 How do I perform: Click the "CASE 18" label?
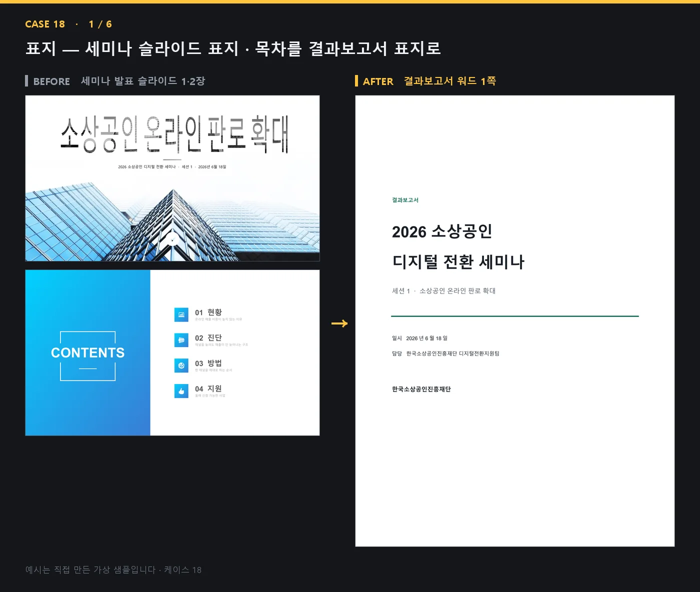point(45,24)
